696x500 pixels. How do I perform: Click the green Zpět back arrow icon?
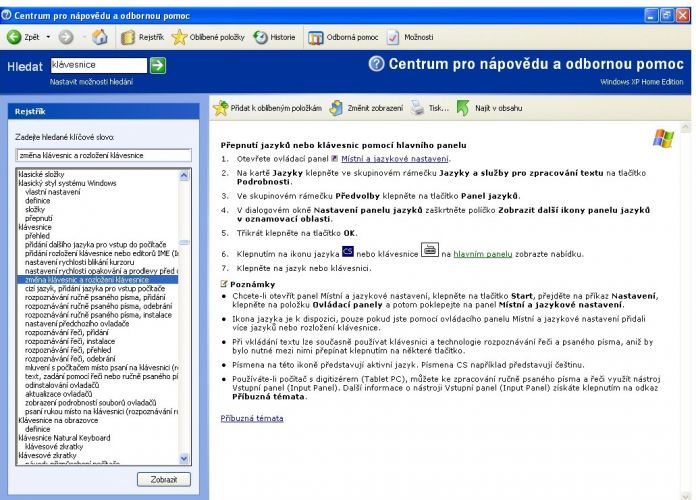[14, 37]
